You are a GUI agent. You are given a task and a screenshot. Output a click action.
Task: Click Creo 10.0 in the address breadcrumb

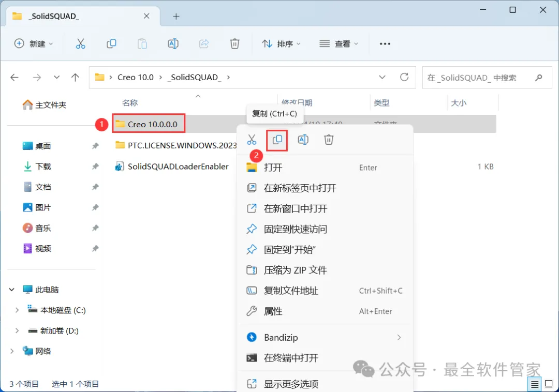(136, 77)
